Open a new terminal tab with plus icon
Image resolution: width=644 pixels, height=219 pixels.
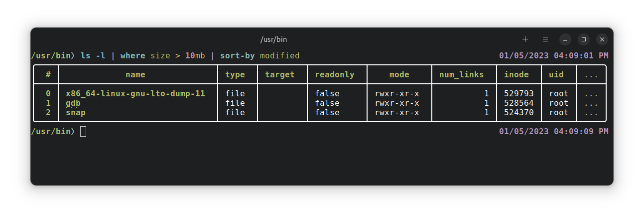click(x=525, y=39)
